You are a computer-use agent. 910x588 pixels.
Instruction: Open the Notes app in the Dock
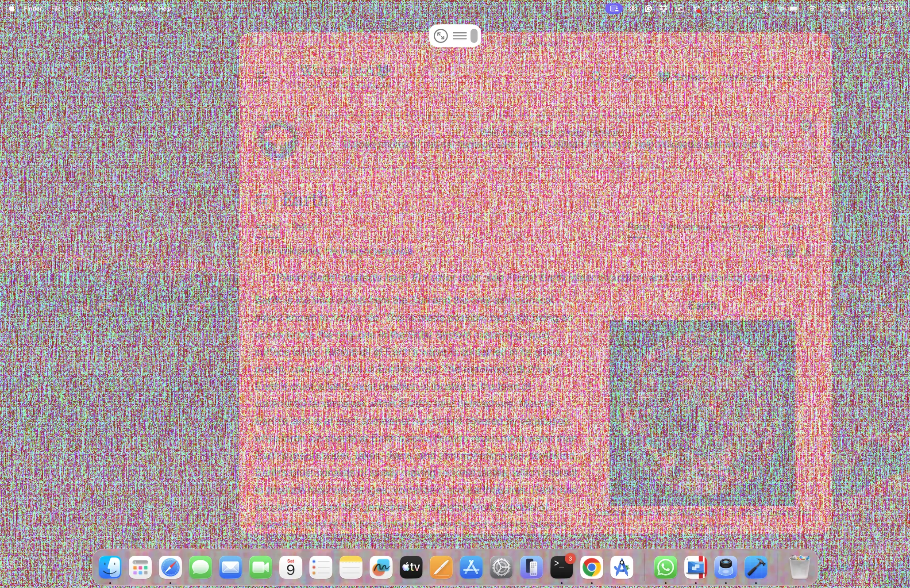click(351, 567)
